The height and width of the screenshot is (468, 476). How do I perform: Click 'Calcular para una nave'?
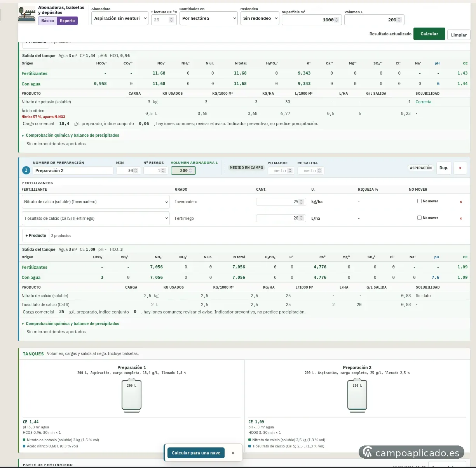(196, 453)
